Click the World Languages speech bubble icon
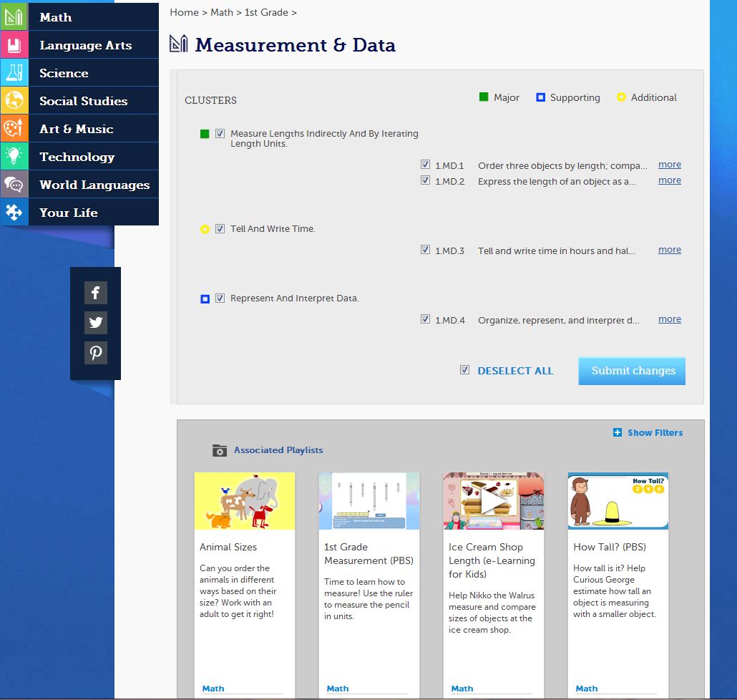Screen dimensions: 737x700 [x=14, y=184]
